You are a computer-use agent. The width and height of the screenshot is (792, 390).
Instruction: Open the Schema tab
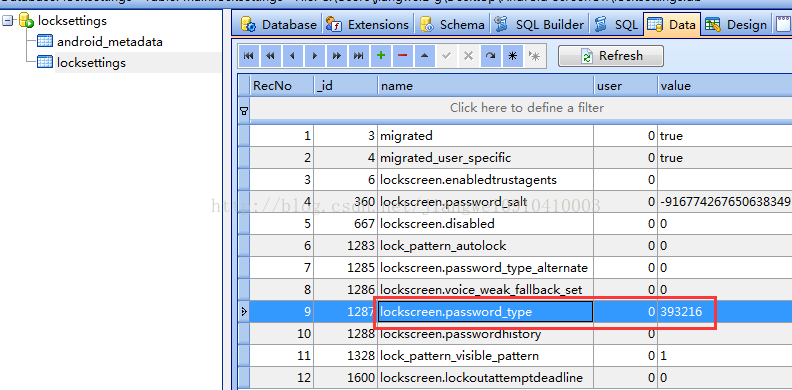point(453,24)
